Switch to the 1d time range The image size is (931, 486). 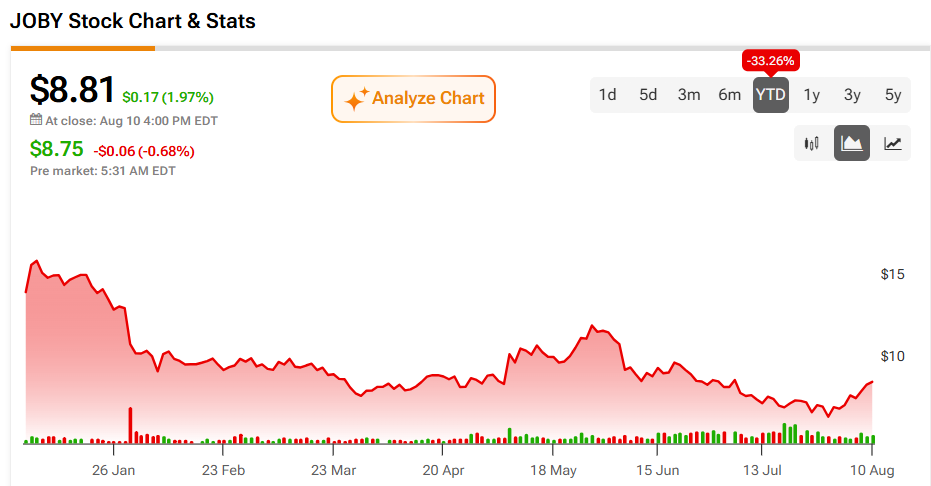(x=607, y=95)
